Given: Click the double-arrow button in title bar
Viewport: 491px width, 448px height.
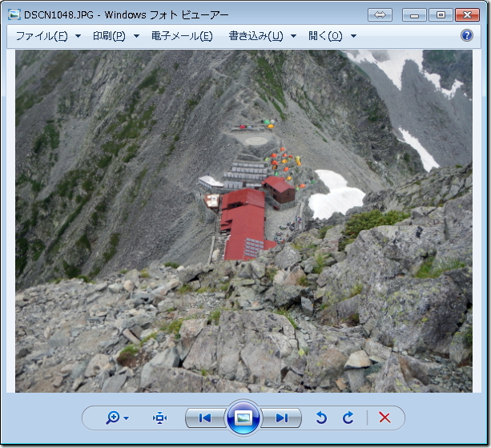Looking at the screenshot, I should pyautogui.click(x=380, y=14).
